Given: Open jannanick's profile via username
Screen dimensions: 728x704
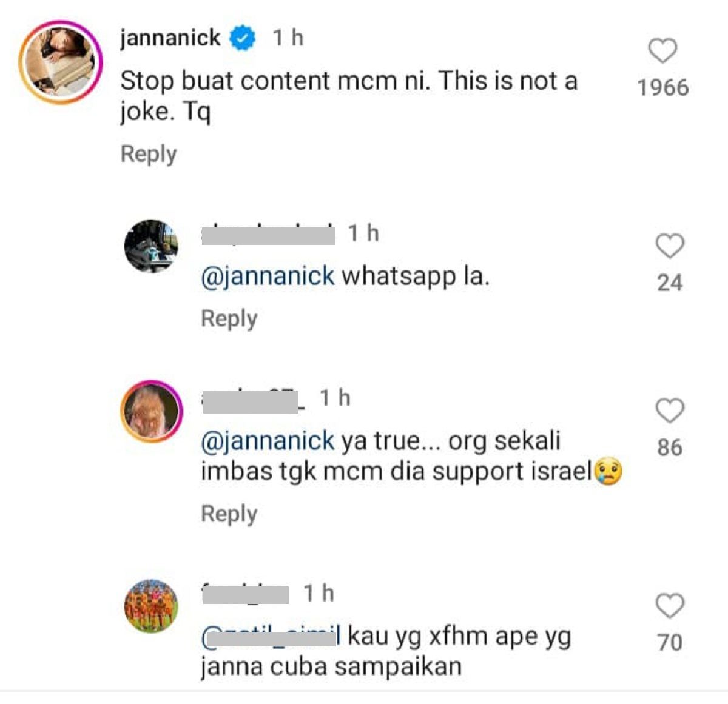Looking at the screenshot, I should point(169,38).
